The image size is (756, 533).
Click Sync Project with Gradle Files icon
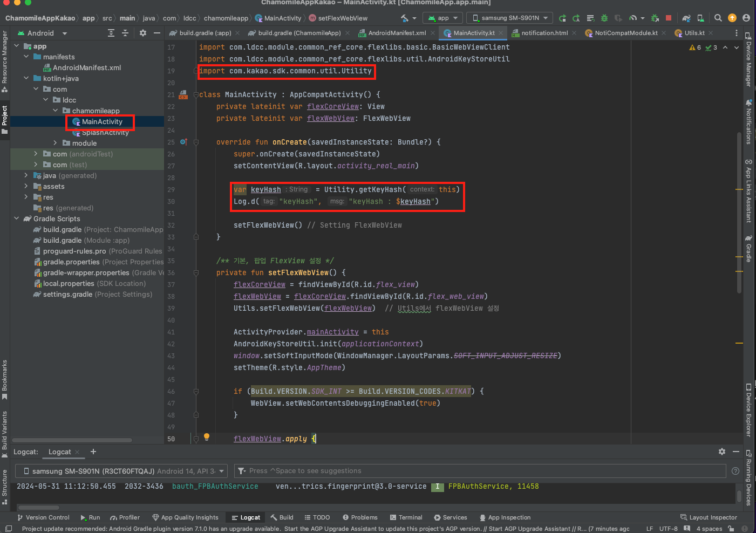coord(686,18)
